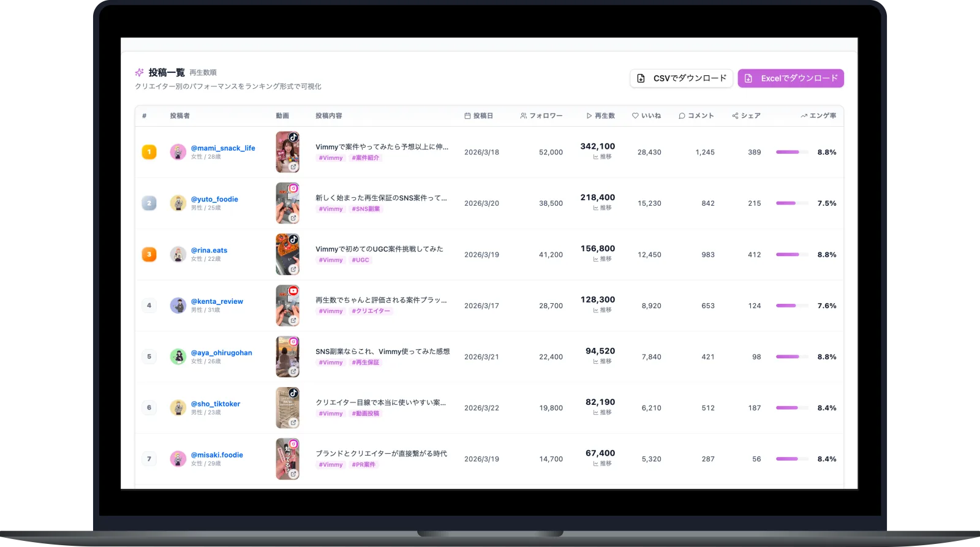980x547 pixels.
Task: Click the #再生保証 hashtag tag
Action: (x=366, y=363)
